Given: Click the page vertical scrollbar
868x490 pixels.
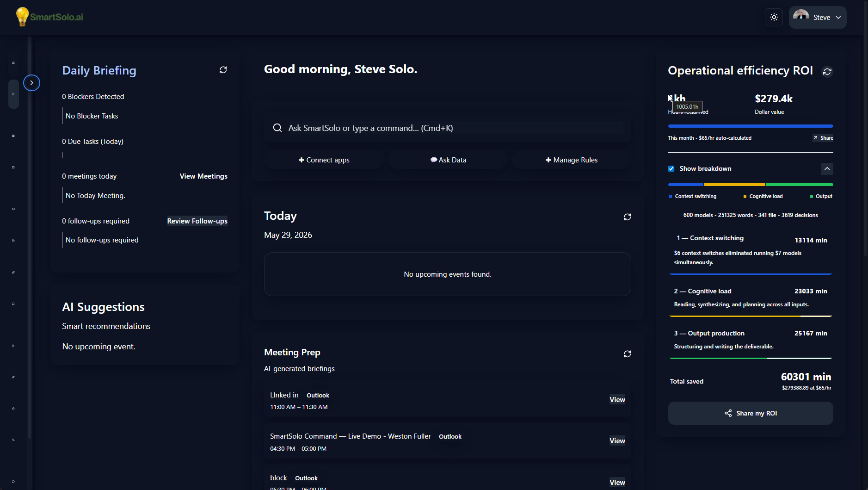Looking at the screenshot, I should point(865,130).
